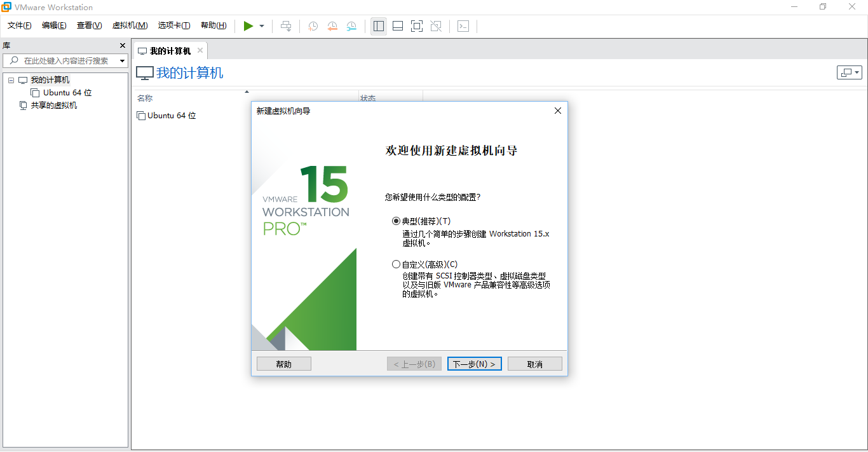Open the 文件(F) menu
This screenshot has height=452, width=868.
(x=20, y=25)
